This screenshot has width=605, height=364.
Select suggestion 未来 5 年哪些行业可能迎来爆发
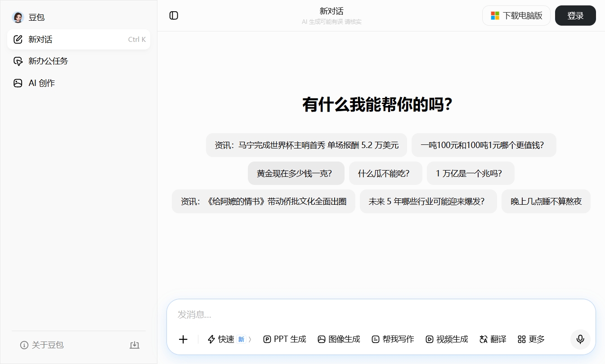click(x=428, y=201)
